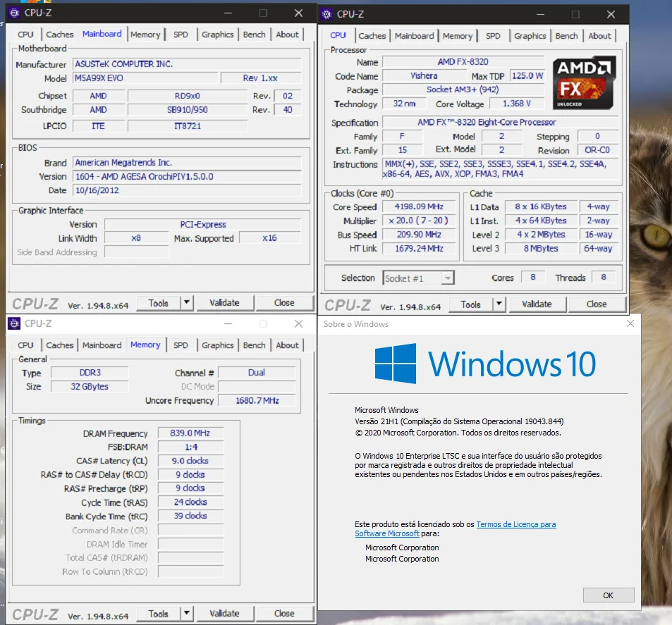Viewport: 672px width, 625px height.
Task: Open About tab in Memory window
Action: 287,345
